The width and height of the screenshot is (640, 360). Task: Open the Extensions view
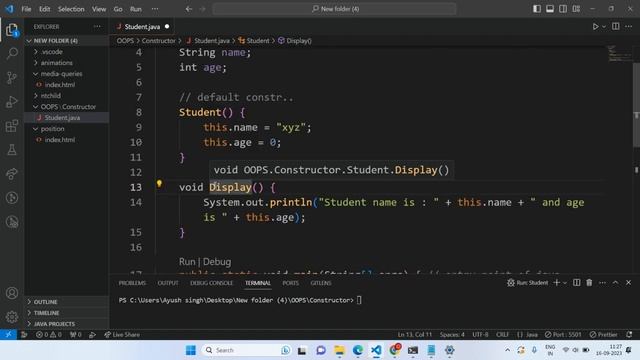click(x=12, y=126)
